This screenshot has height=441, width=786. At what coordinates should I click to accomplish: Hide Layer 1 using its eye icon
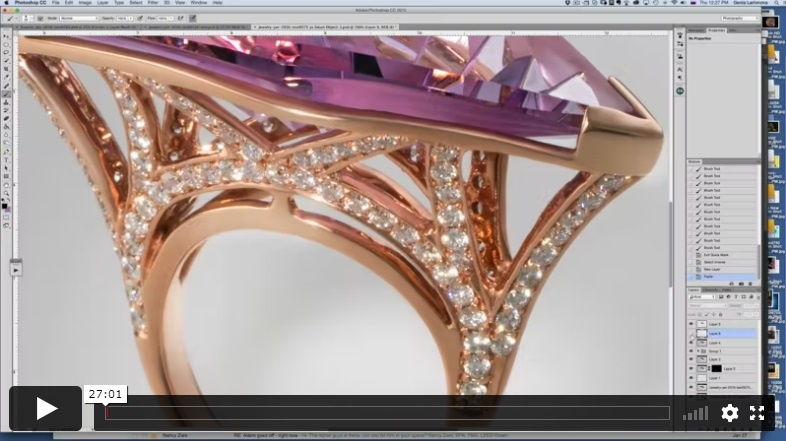tap(691, 378)
